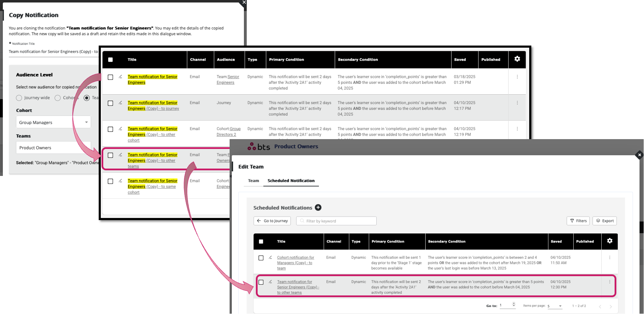The width and height of the screenshot is (644, 314).
Task: Open kebab menu for 12:30 PM team notification
Action: [x=610, y=282]
